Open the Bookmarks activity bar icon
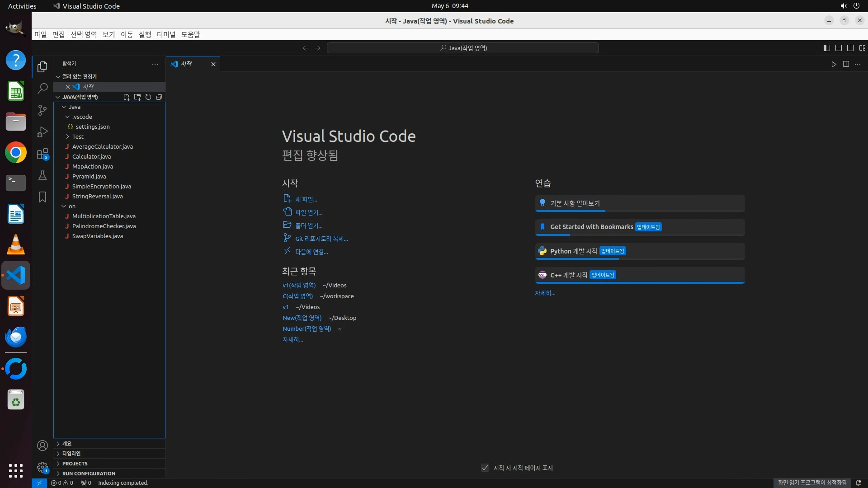The height and width of the screenshot is (488, 868). click(x=42, y=197)
